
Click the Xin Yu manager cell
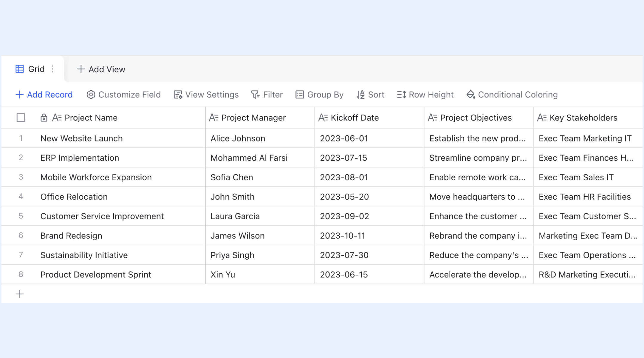click(260, 274)
